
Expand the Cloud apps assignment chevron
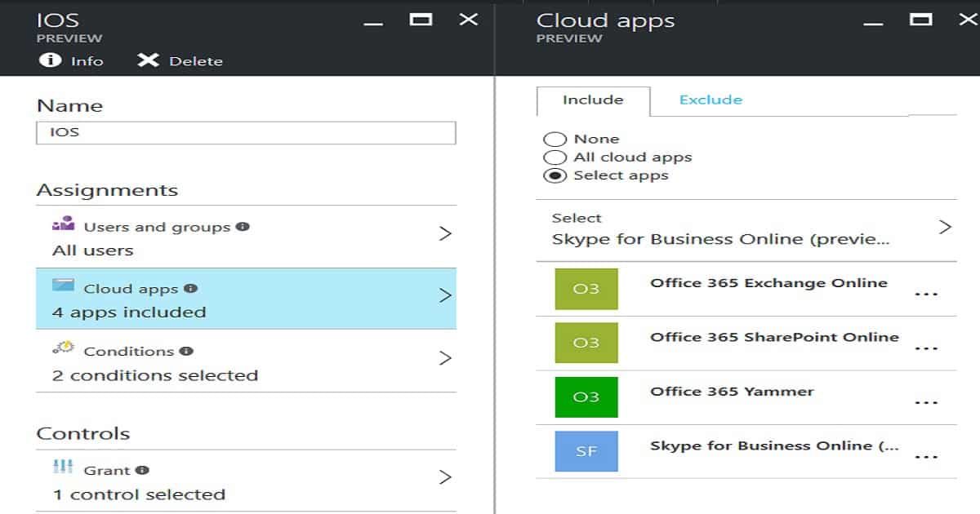click(x=445, y=295)
